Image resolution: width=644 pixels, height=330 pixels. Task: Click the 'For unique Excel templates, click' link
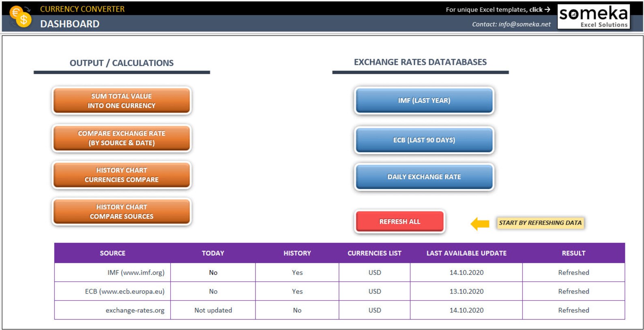tap(498, 9)
